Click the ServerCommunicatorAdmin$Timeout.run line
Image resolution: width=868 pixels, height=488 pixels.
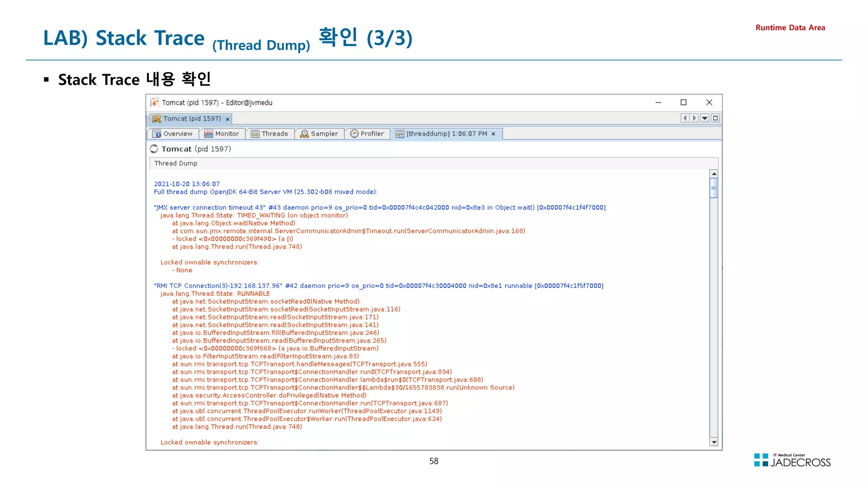348,231
